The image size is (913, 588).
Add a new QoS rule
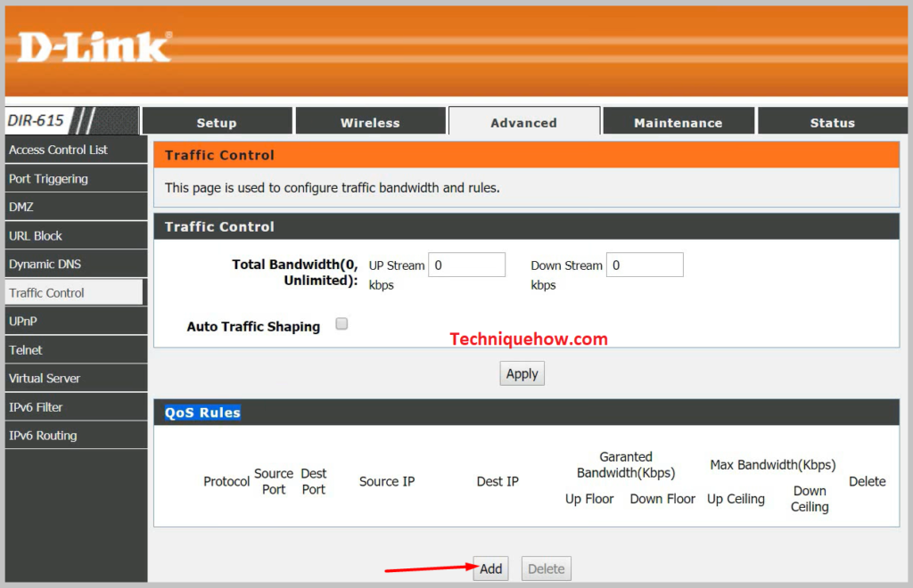tap(490, 568)
